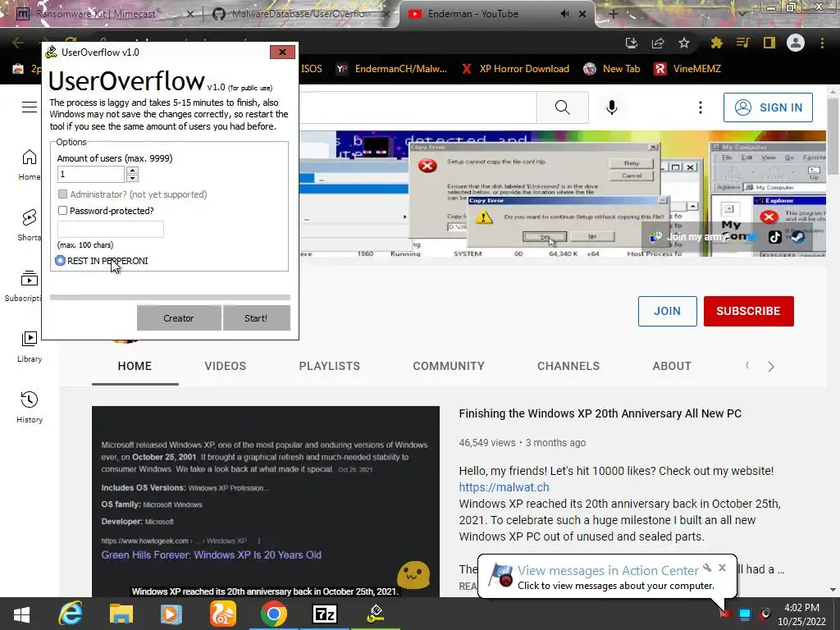Launch Internet Explorer from taskbar
The image size is (840, 630).
pos(71,614)
